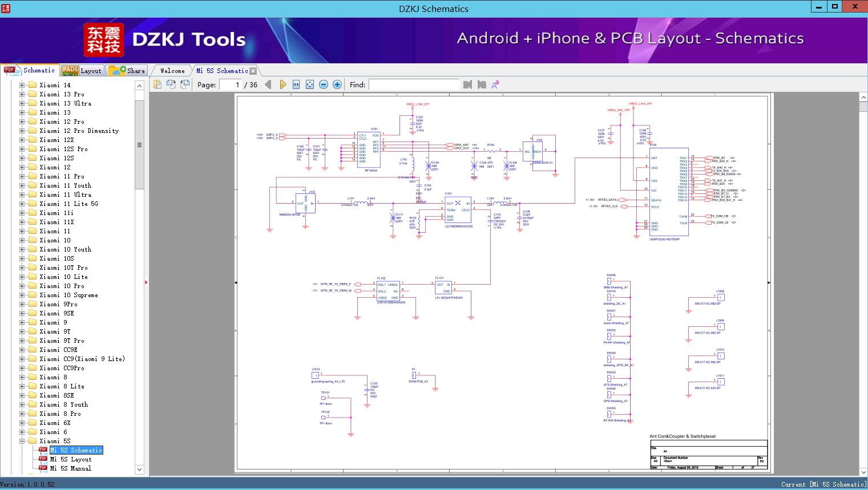
Task: Collapse the Xiaomi 5S tree node
Action: [x=22, y=441]
